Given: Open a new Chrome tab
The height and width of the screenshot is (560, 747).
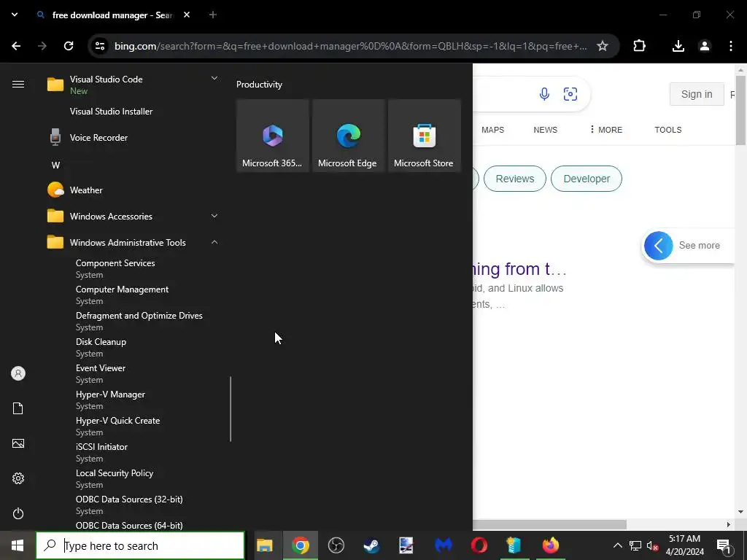Looking at the screenshot, I should coord(213,15).
